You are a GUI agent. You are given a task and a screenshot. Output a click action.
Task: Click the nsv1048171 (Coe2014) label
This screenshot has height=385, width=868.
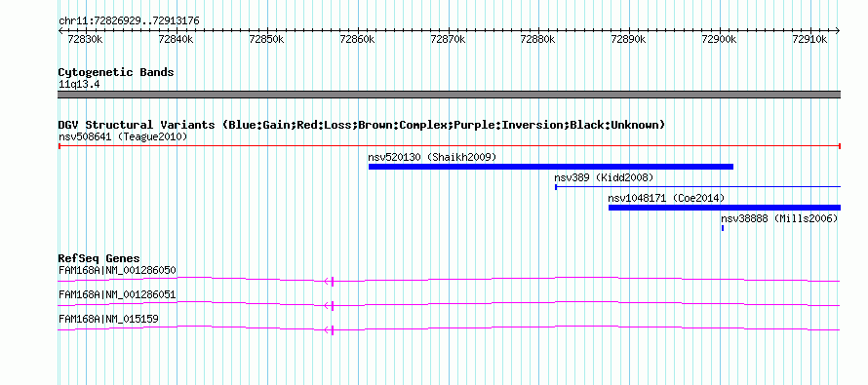tap(666, 198)
